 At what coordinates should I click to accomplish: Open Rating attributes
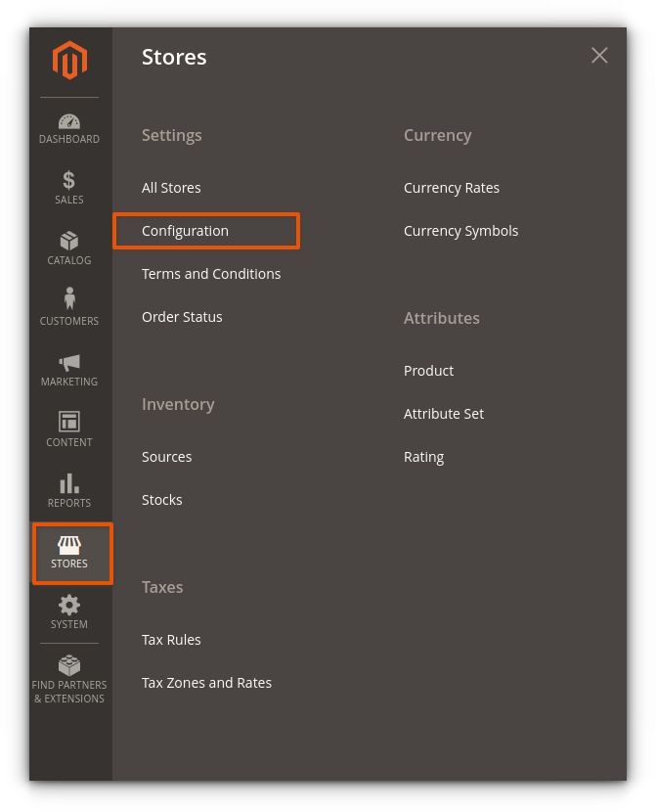pos(423,457)
